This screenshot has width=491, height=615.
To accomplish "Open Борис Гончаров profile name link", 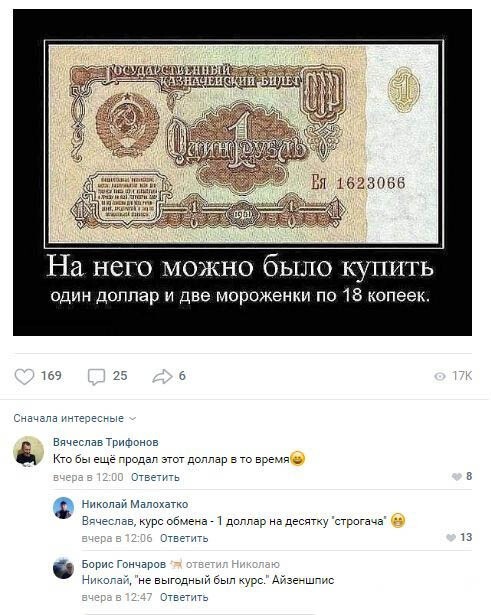I will 124,564.
